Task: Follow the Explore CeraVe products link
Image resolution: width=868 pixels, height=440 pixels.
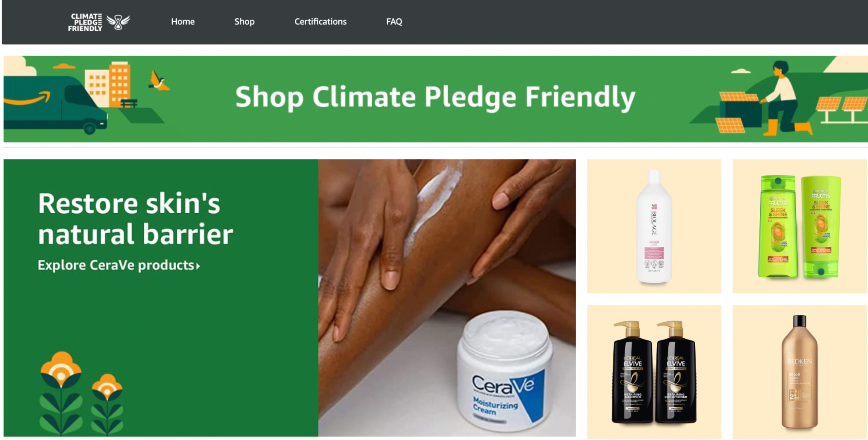Action: [x=119, y=265]
